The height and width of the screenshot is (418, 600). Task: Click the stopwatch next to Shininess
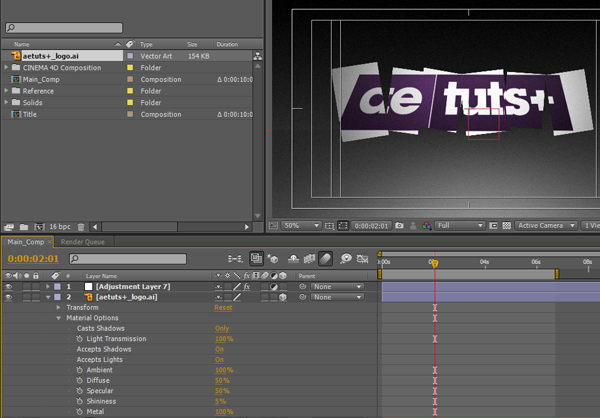[79, 401]
